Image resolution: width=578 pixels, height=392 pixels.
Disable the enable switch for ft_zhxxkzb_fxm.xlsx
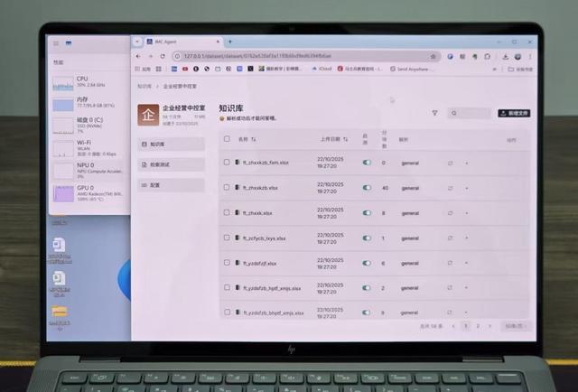[367, 163]
